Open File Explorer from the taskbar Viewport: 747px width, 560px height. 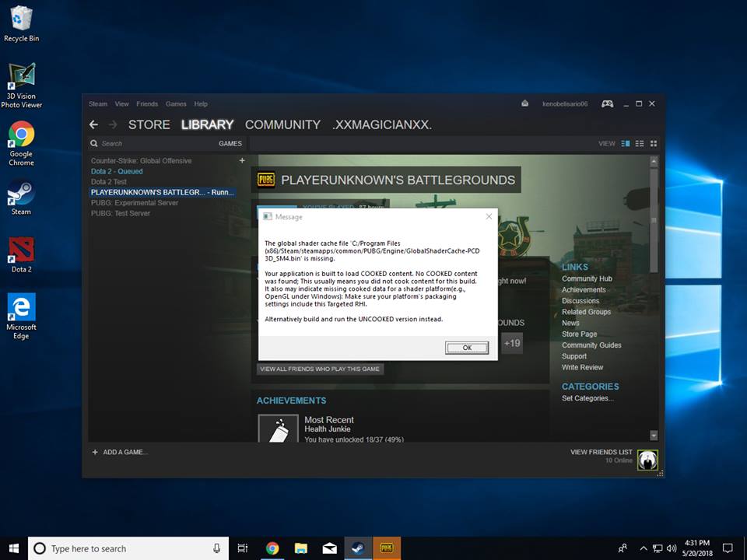[x=300, y=548]
